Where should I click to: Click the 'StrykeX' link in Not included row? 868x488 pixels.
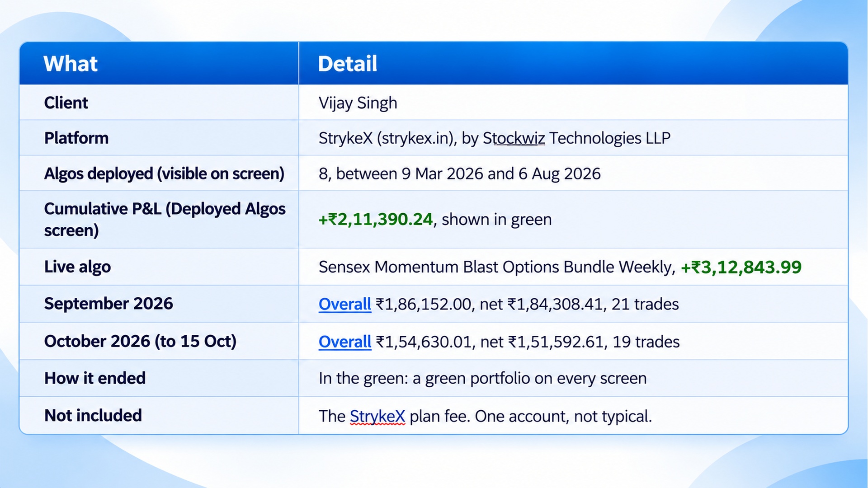377,416
